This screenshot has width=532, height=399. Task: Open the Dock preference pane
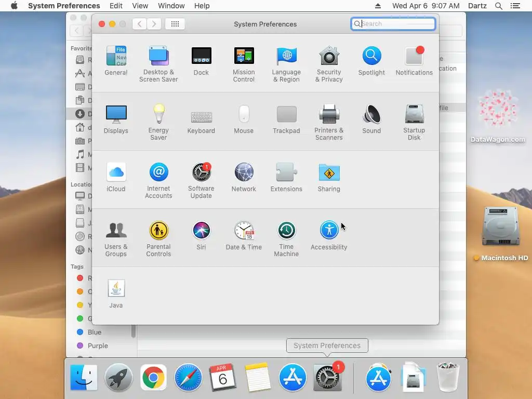pyautogui.click(x=201, y=61)
